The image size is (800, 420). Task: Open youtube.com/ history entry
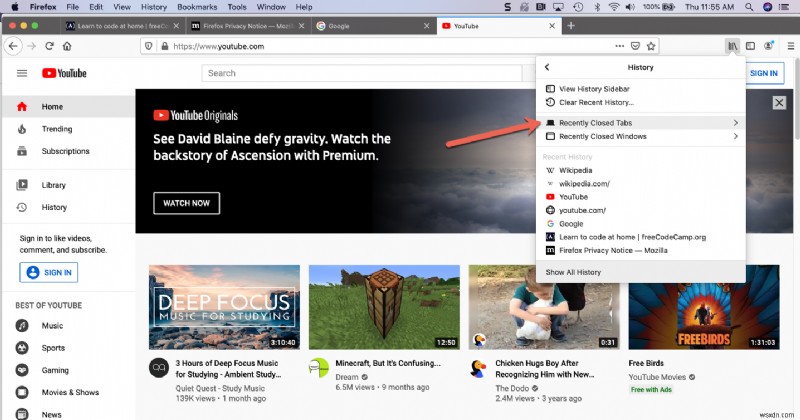click(x=641, y=210)
